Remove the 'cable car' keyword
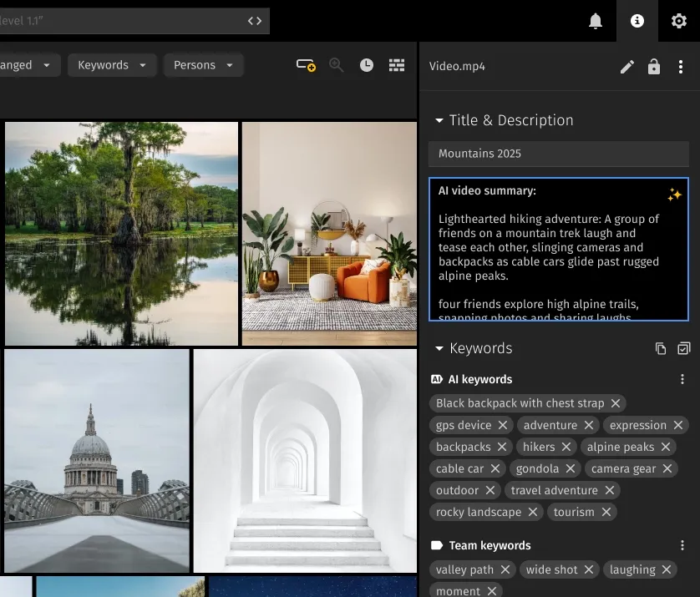The height and width of the screenshot is (597, 700). [x=495, y=468]
